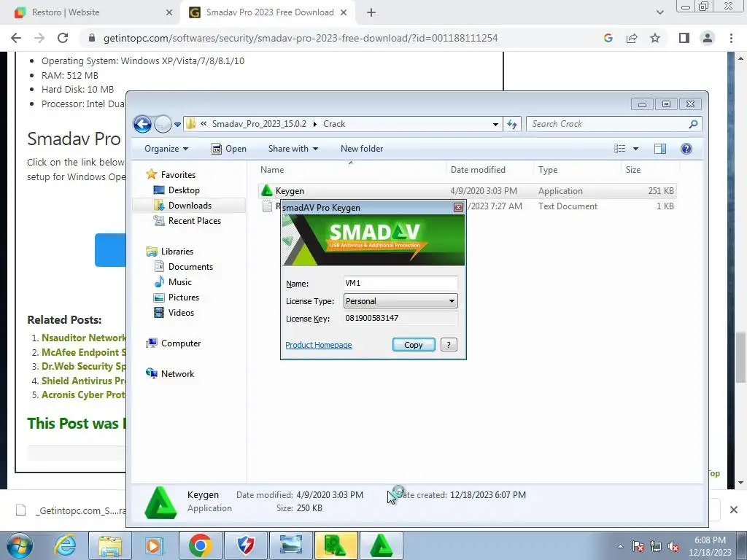Viewport: 747px width, 560px height.
Task: Expand the view options dropdown arrow
Action: 635,149
